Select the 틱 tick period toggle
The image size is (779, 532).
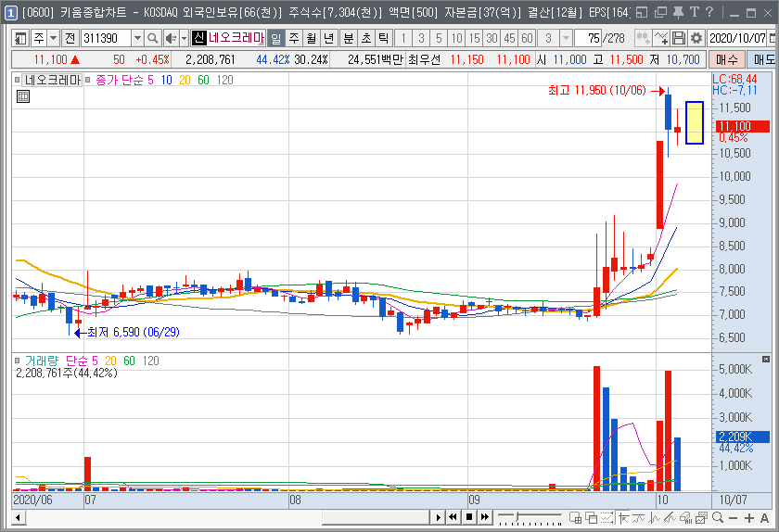pyautogui.click(x=384, y=38)
